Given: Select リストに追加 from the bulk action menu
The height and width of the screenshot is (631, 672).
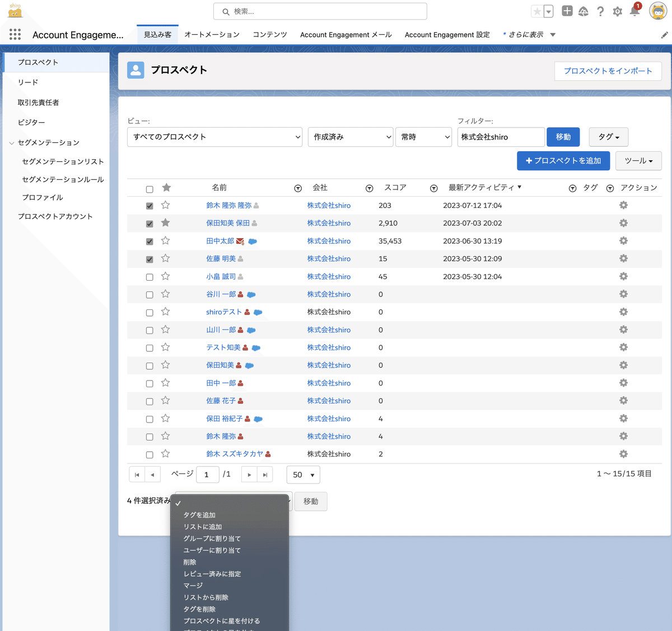Looking at the screenshot, I should coord(203,527).
